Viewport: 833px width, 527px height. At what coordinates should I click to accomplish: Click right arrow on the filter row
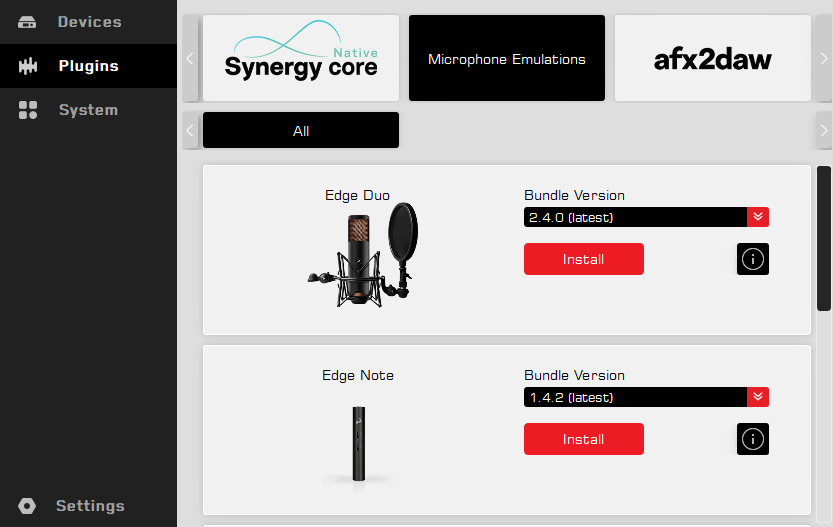click(x=824, y=130)
